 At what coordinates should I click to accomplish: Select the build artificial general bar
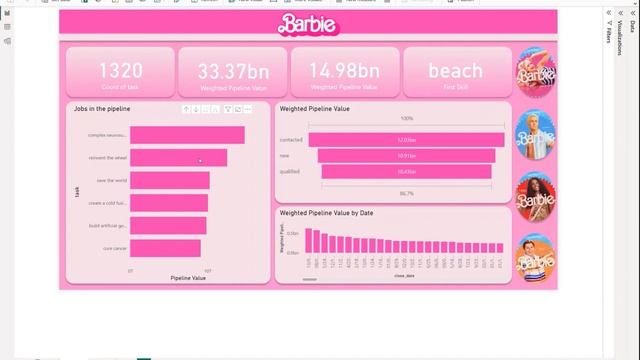tap(168, 226)
